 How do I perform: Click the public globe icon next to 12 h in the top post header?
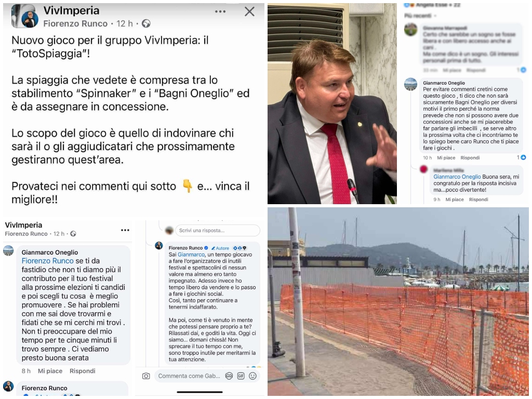(x=146, y=23)
